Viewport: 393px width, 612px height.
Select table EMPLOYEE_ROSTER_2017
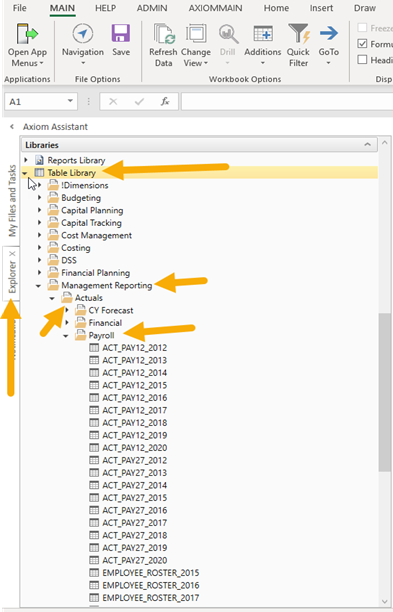click(151, 597)
